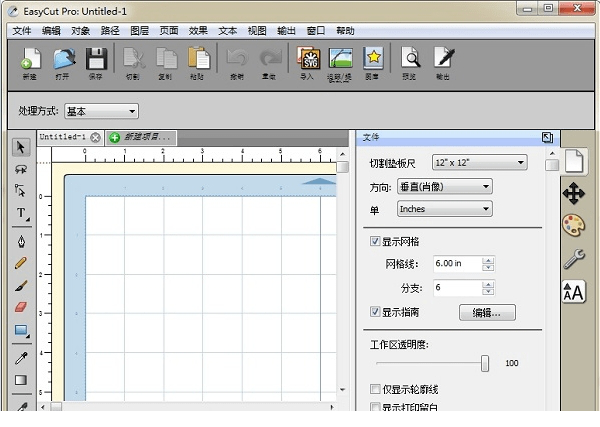Toggle the 显示网格 show grid checkbox
The width and height of the screenshot is (600, 427).
375,241
